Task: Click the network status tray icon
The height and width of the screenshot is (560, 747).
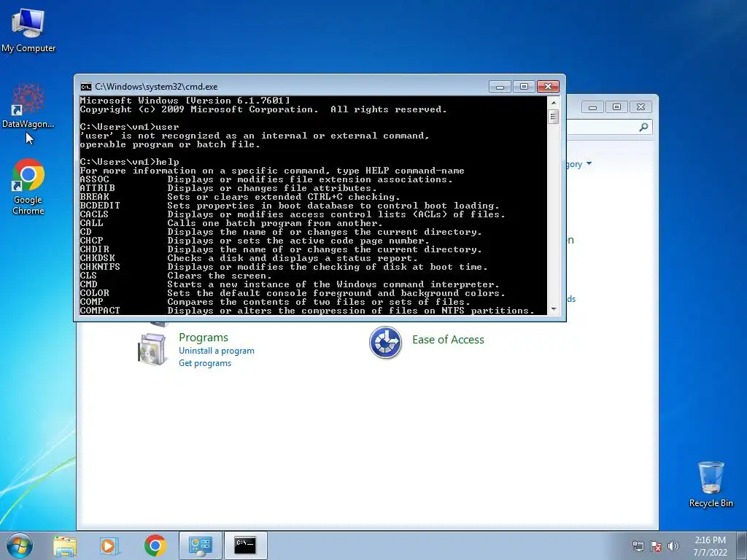Action: 638,546
